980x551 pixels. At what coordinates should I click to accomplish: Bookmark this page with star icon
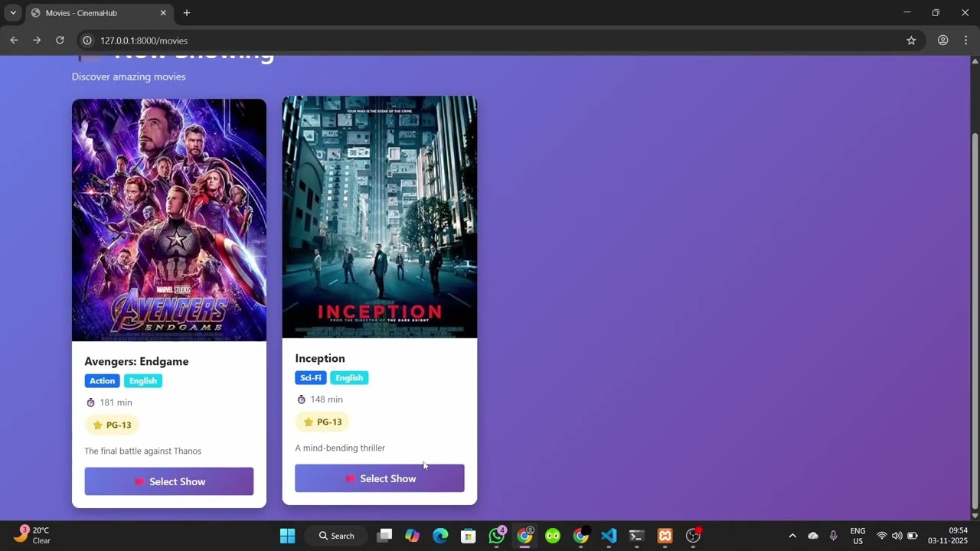pyautogui.click(x=911, y=41)
